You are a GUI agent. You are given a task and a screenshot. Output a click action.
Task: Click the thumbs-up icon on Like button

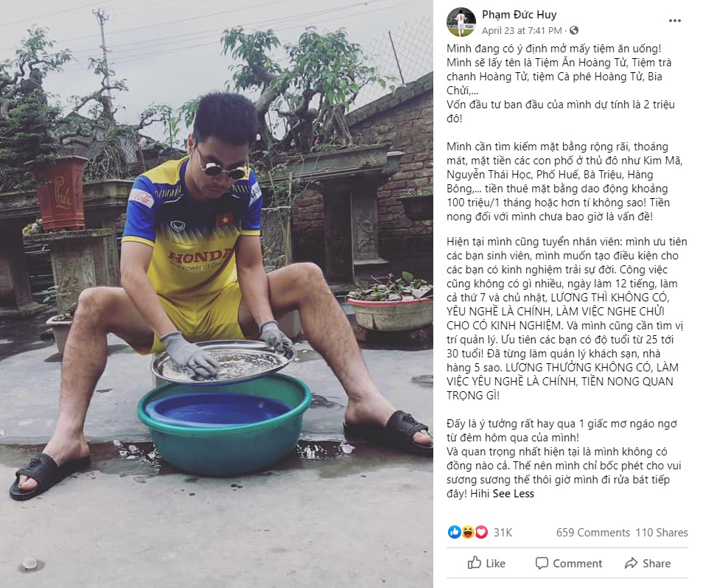[x=475, y=563]
